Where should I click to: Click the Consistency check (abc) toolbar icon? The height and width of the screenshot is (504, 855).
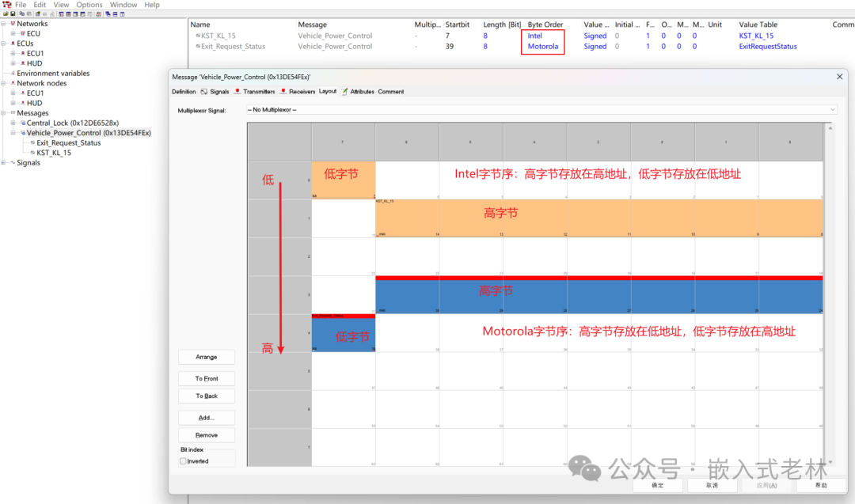pos(99,13)
